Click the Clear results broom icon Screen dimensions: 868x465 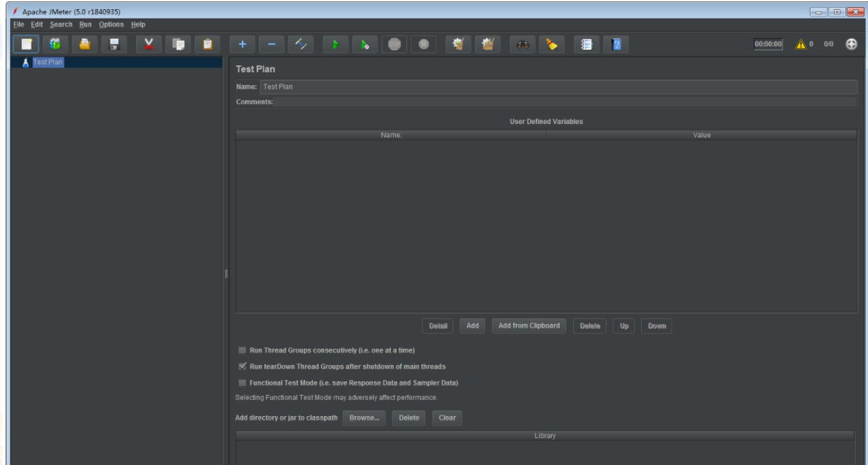(x=458, y=44)
